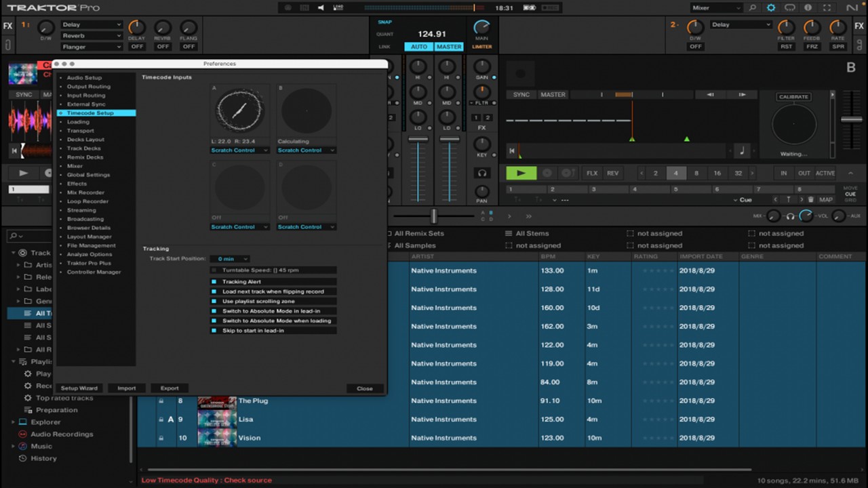Select Top rated tracks smart playlist
Screen dimensions: 868x488
click(x=64, y=398)
